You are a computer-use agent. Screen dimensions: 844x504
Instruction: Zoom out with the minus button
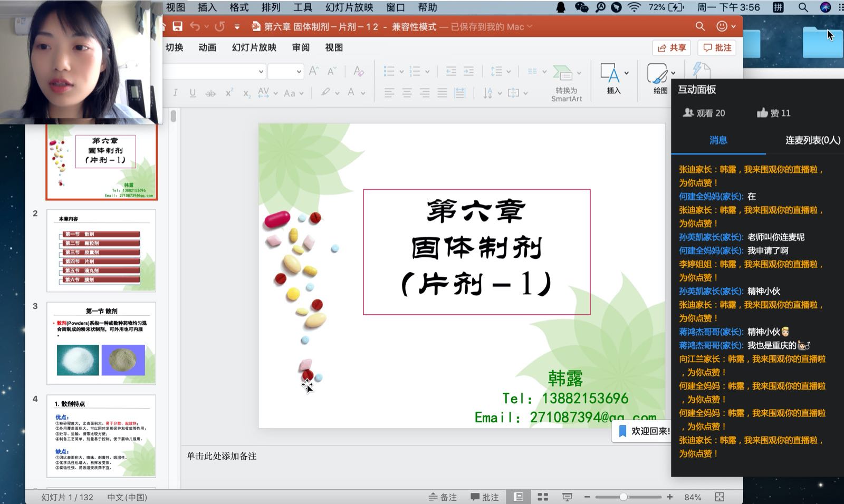[587, 497]
